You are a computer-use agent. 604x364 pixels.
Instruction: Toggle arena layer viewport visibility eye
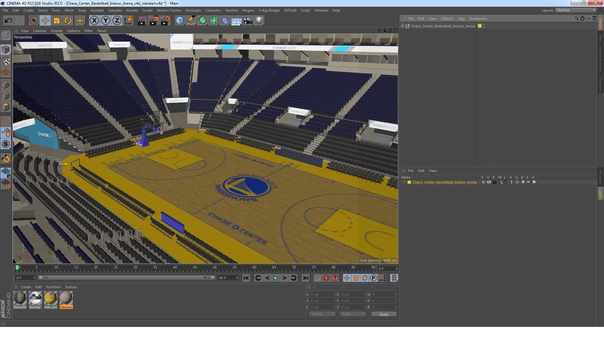pos(489,182)
